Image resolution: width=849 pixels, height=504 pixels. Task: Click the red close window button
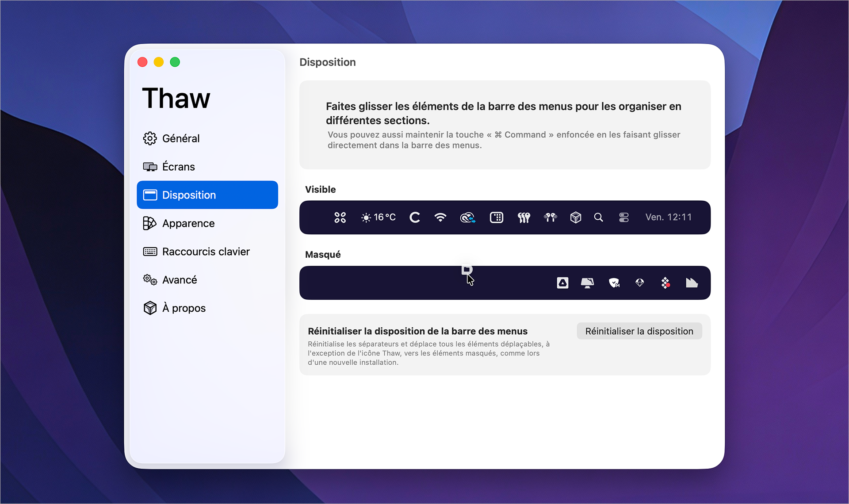coord(142,62)
